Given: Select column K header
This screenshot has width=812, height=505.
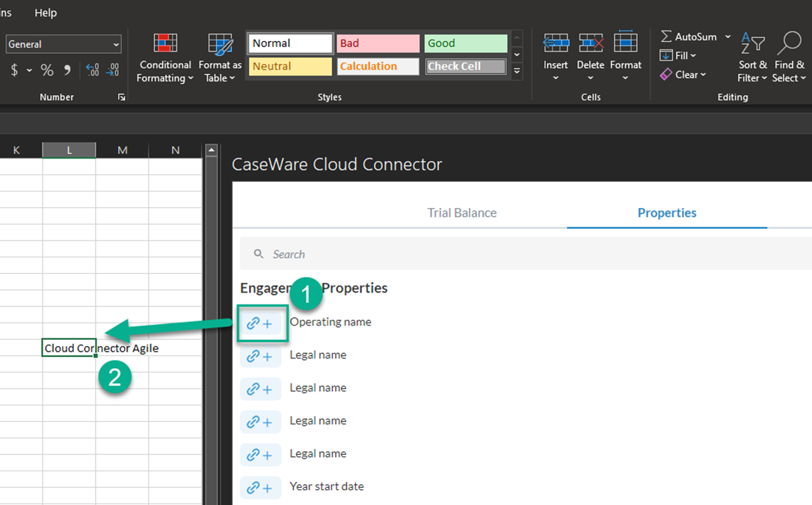Looking at the screenshot, I should coord(16,150).
